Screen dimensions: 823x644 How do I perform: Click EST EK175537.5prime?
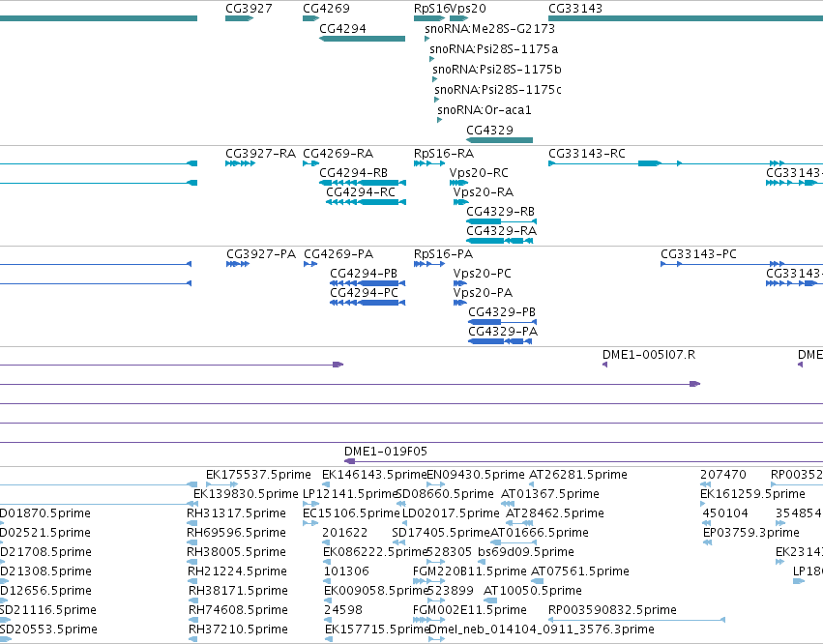click(258, 475)
